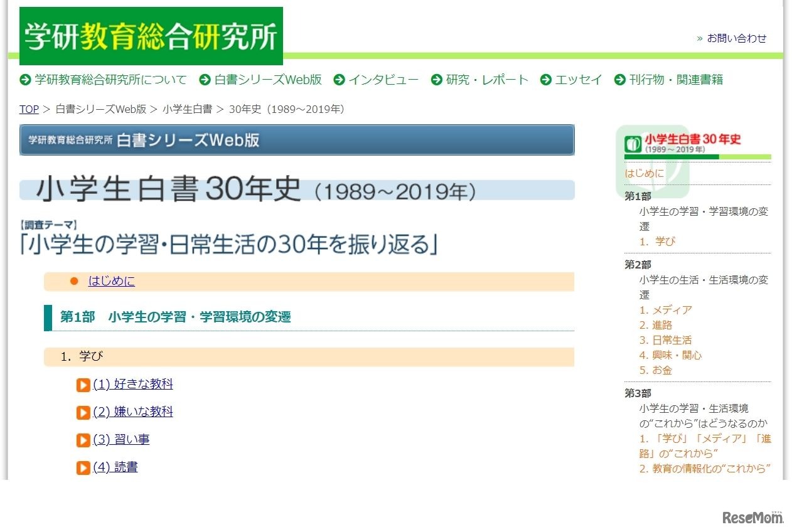Click the arrow icon beside エッセイ

pyautogui.click(x=545, y=80)
